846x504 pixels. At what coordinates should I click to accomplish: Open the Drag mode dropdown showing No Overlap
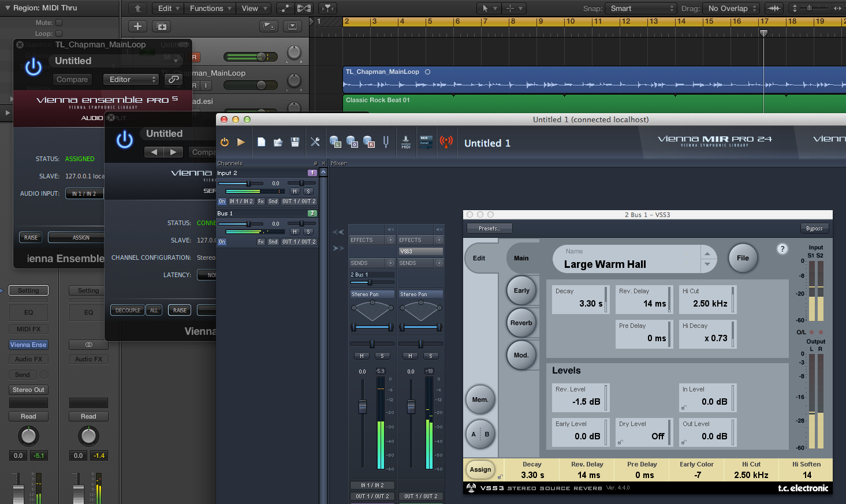tap(732, 8)
